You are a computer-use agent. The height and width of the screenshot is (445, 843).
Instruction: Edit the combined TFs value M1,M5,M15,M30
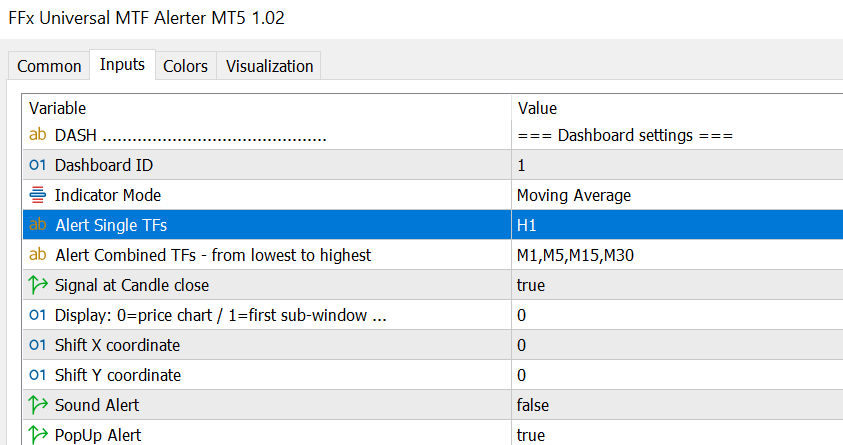575,255
